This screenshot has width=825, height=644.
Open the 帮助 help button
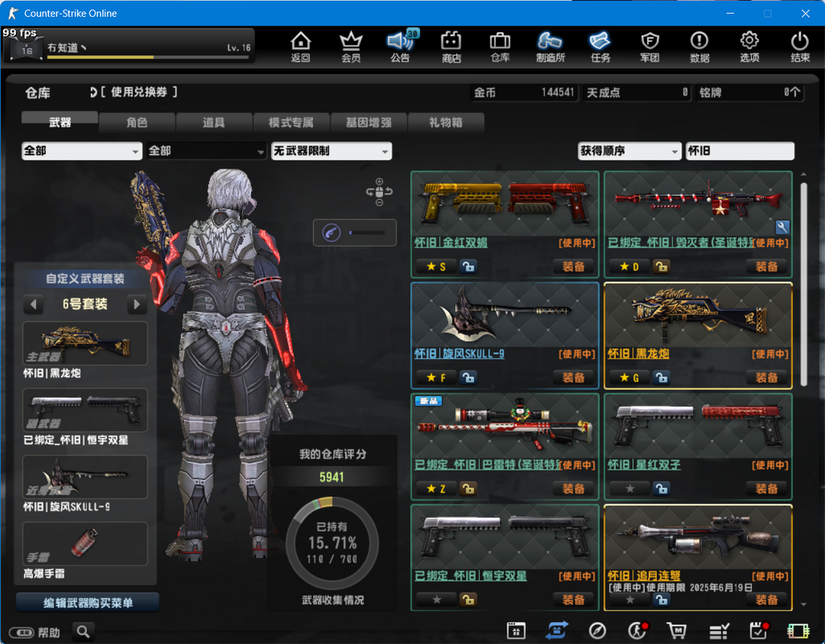(x=35, y=632)
